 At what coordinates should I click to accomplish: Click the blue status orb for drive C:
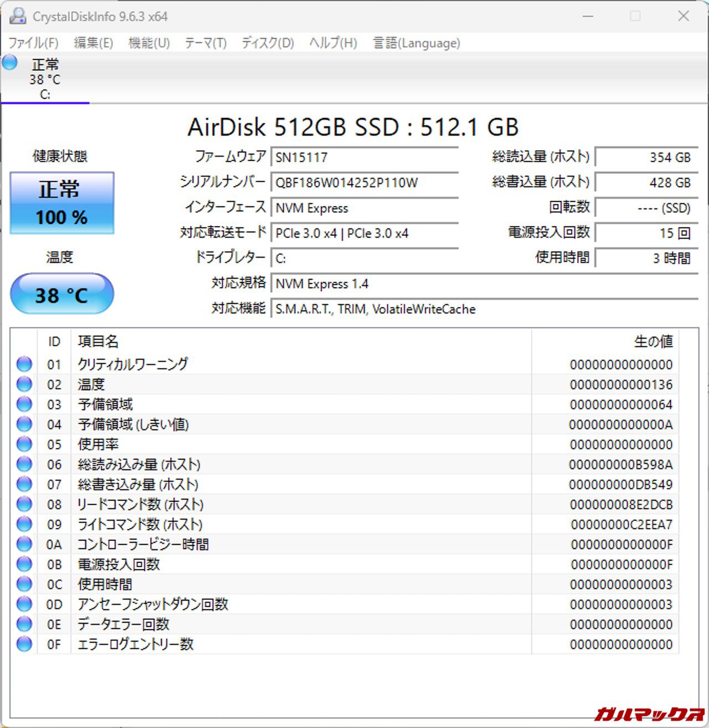point(10,63)
